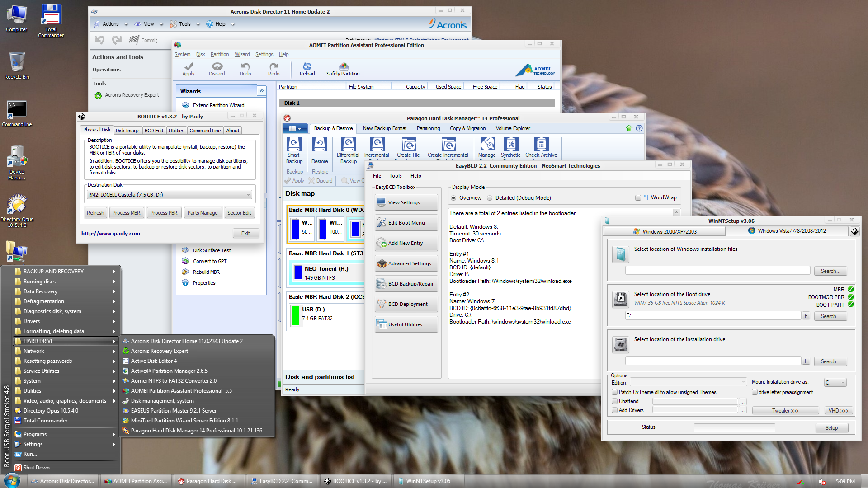The image size is (868, 488).
Task: Click Boot drive path field showing C:
Action: point(713,315)
